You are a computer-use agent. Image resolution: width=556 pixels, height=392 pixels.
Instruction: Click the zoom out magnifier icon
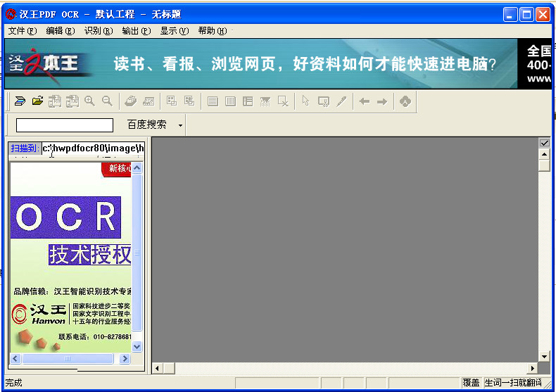pyautogui.click(x=107, y=101)
